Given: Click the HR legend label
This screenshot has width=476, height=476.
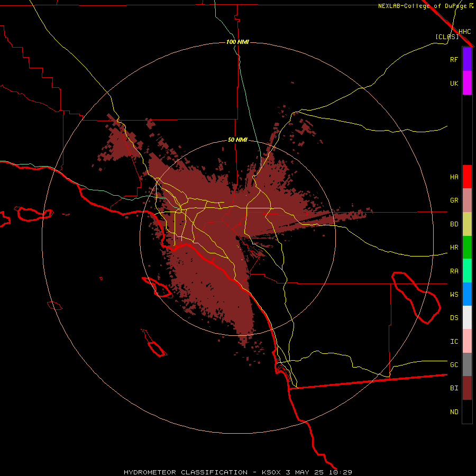Looking at the screenshot, I should point(454,248).
